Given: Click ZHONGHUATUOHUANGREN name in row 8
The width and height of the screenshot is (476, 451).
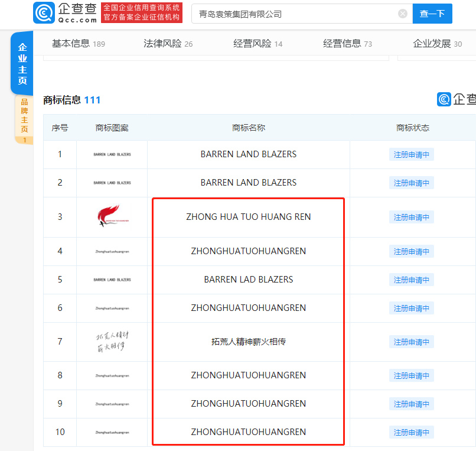Looking at the screenshot, I should click(x=248, y=375).
